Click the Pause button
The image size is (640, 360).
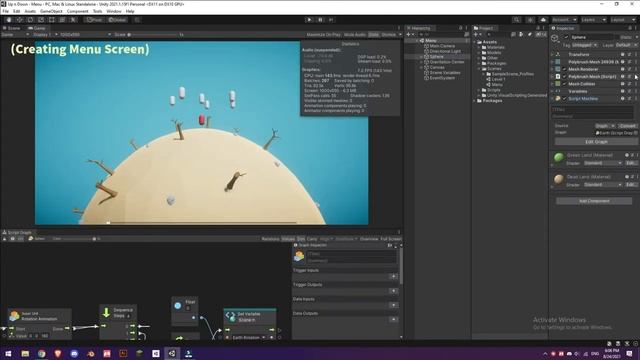click(x=320, y=20)
